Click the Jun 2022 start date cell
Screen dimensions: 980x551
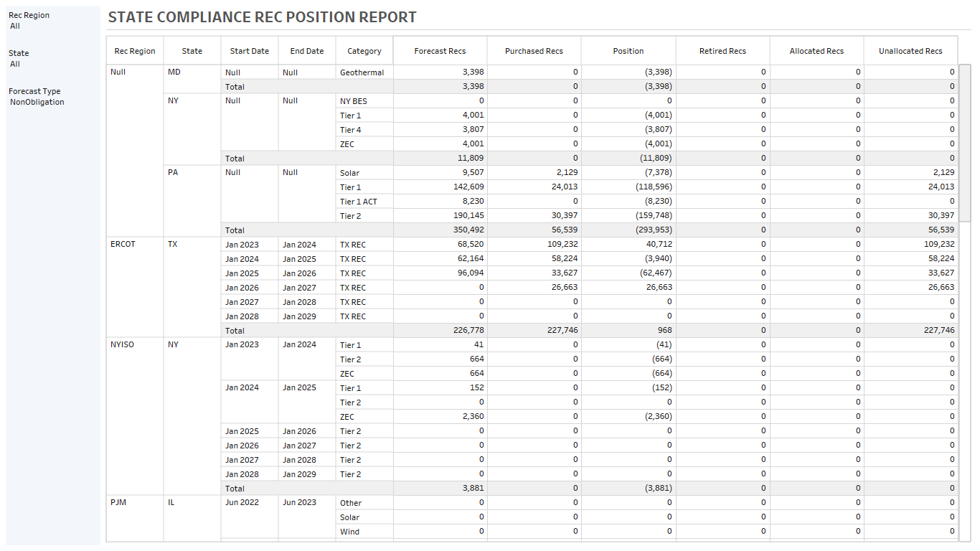point(242,502)
